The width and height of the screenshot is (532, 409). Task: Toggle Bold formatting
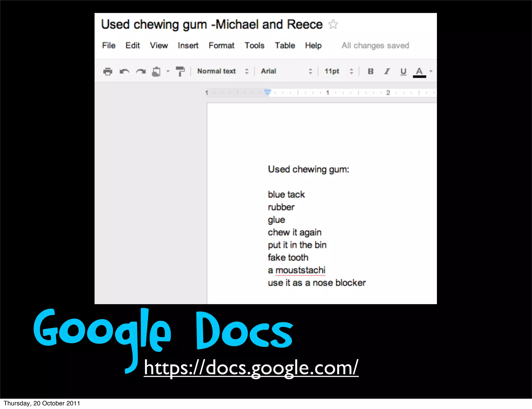(x=371, y=71)
